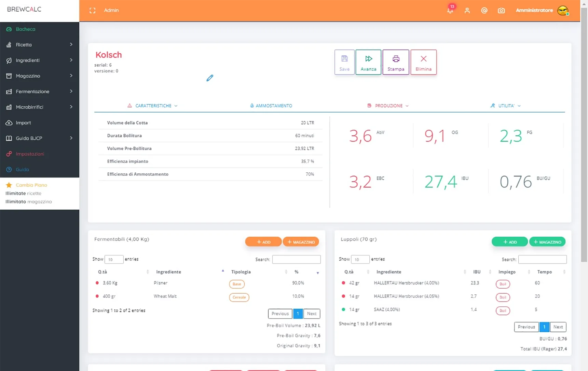Click the fullscreen toggle icon
588x371 pixels.
coord(92,11)
